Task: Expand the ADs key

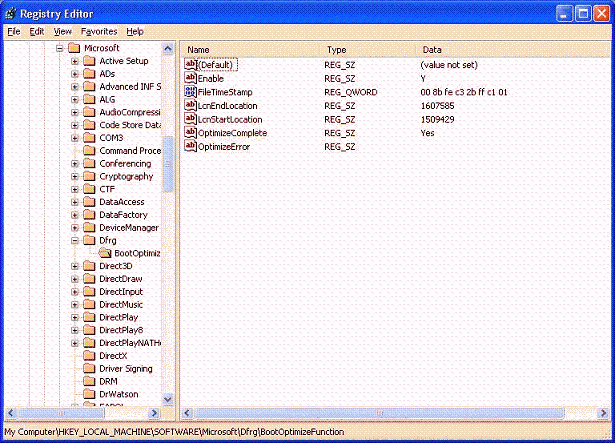Action: pos(75,74)
